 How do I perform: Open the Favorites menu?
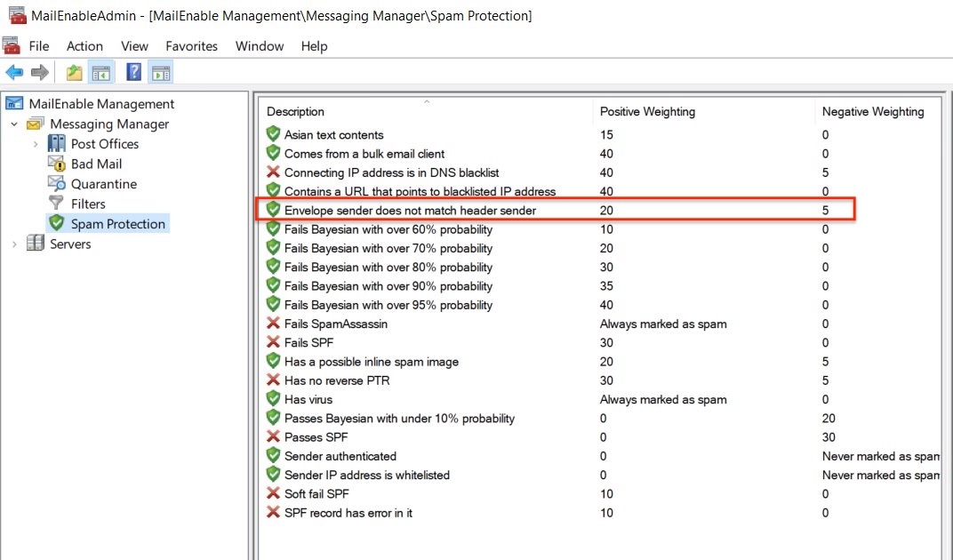(191, 46)
